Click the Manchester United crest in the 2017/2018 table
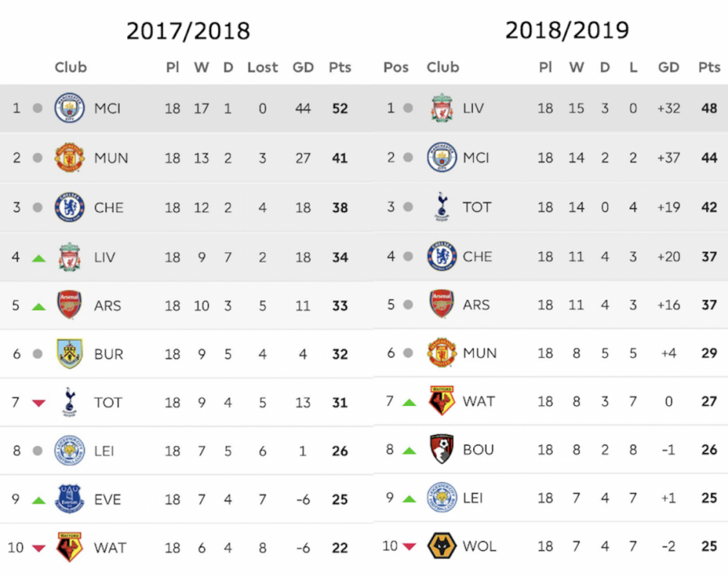728x577 pixels. 70,157
